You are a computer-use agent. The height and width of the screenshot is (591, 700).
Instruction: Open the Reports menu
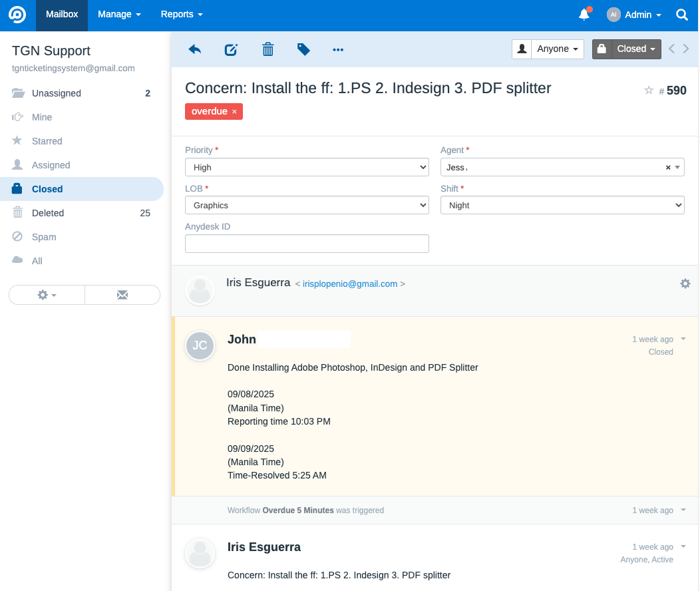182,15
